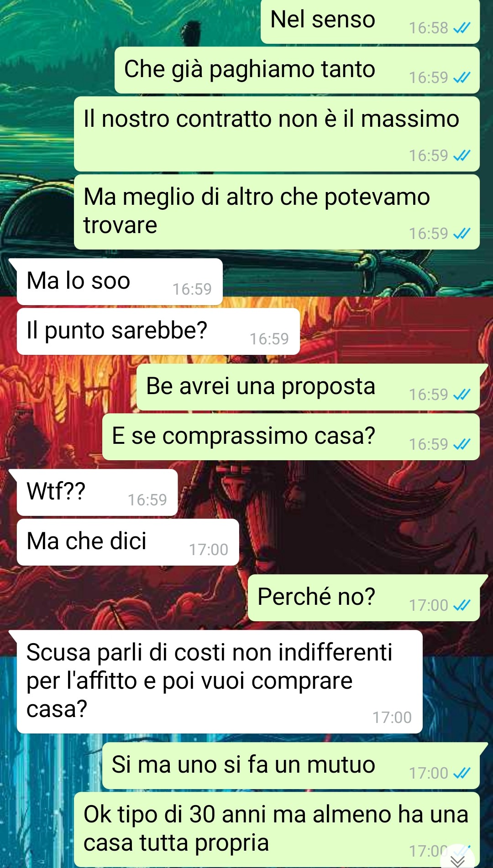Tap blue ticks on 'Be avrei una proposta'
493x868 pixels.
462,395
